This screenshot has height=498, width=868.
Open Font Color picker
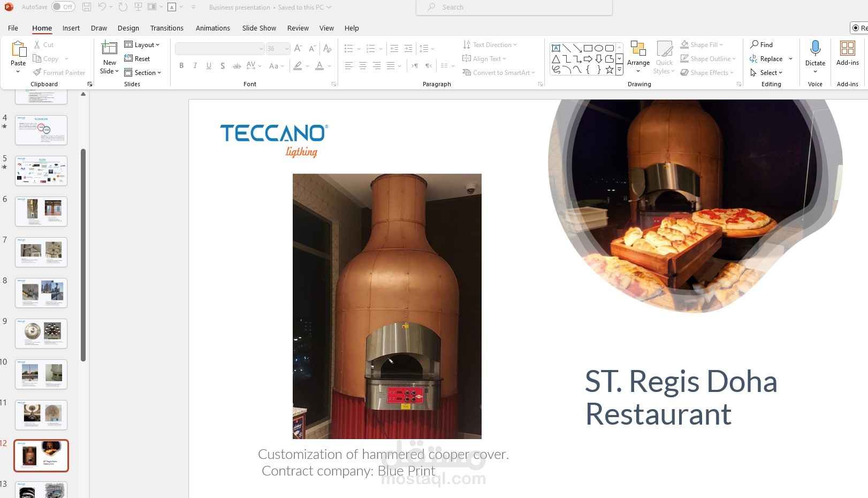click(319, 66)
